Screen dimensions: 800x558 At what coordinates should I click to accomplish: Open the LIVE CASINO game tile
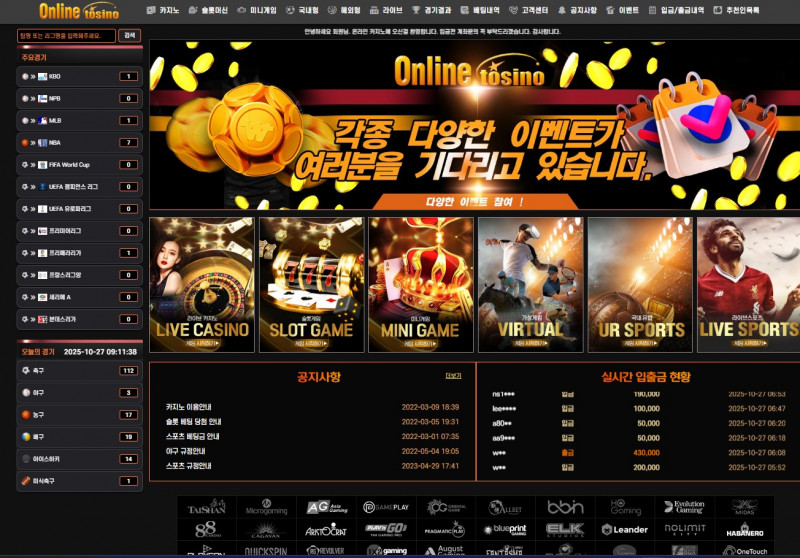pos(202,285)
